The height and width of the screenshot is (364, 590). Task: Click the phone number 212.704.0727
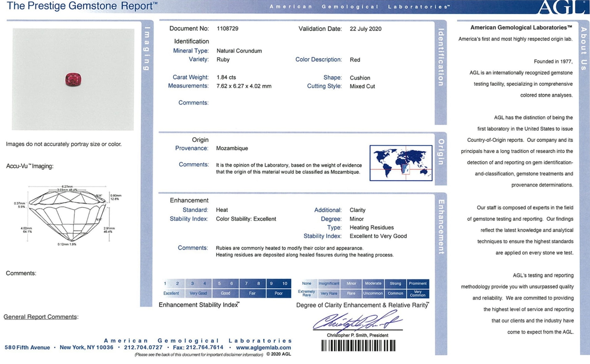(143, 347)
